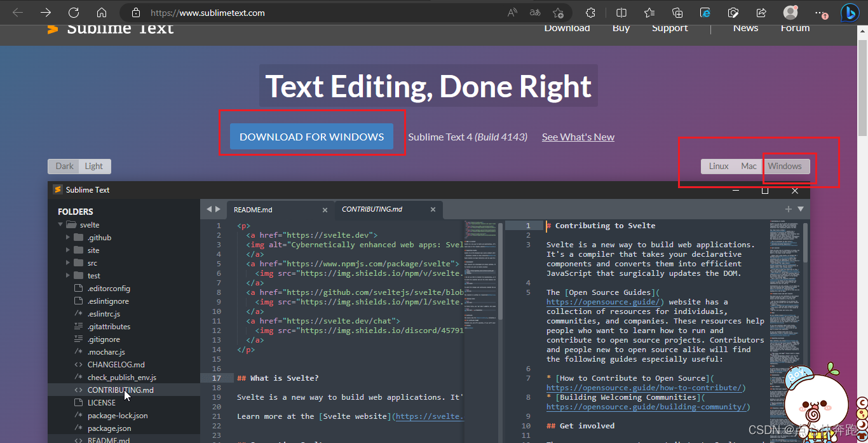Start Read aloud from the address bar
The height and width of the screenshot is (443, 868).
pos(512,13)
